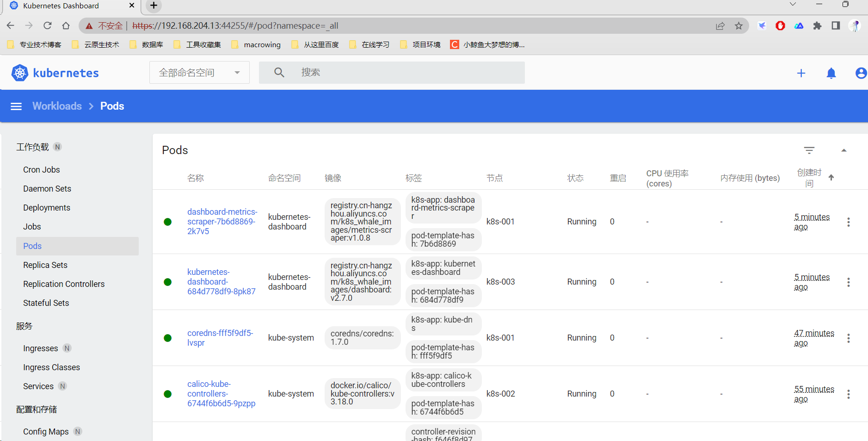Click the 工作负载 section heading

tap(32, 147)
